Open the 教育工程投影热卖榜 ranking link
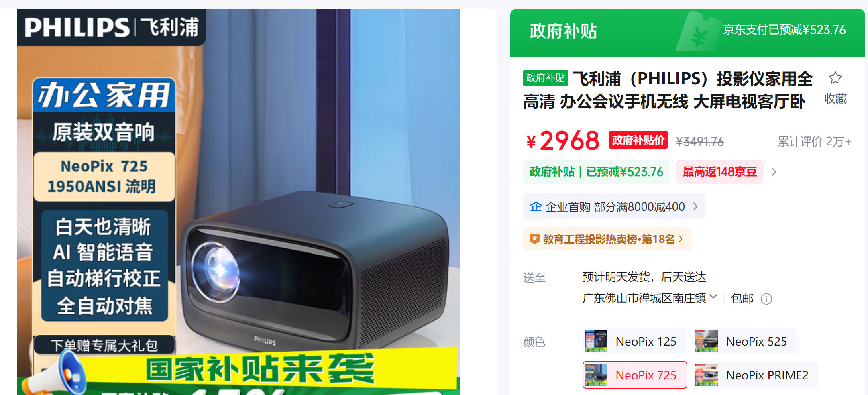This screenshot has height=395, width=868. (x=607, y=239)
